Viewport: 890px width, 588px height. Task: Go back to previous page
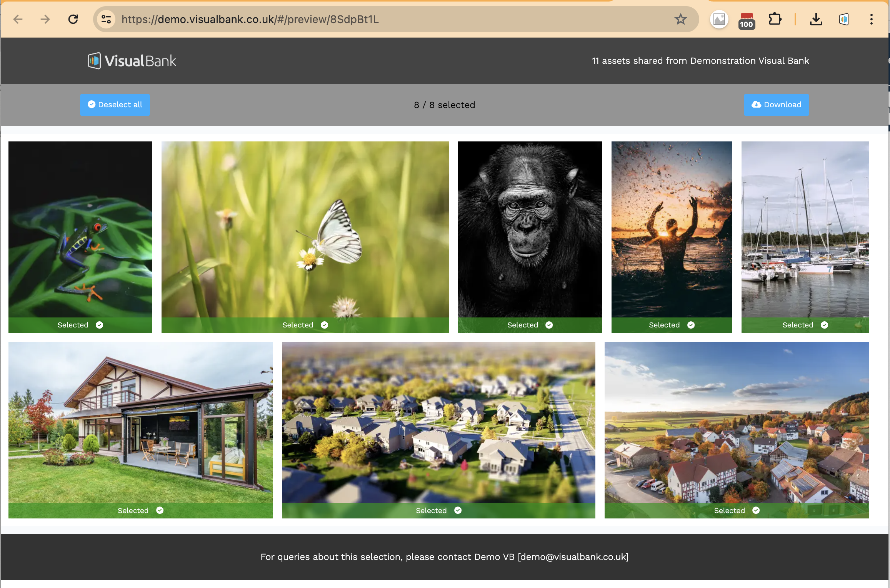pos(18,19)
